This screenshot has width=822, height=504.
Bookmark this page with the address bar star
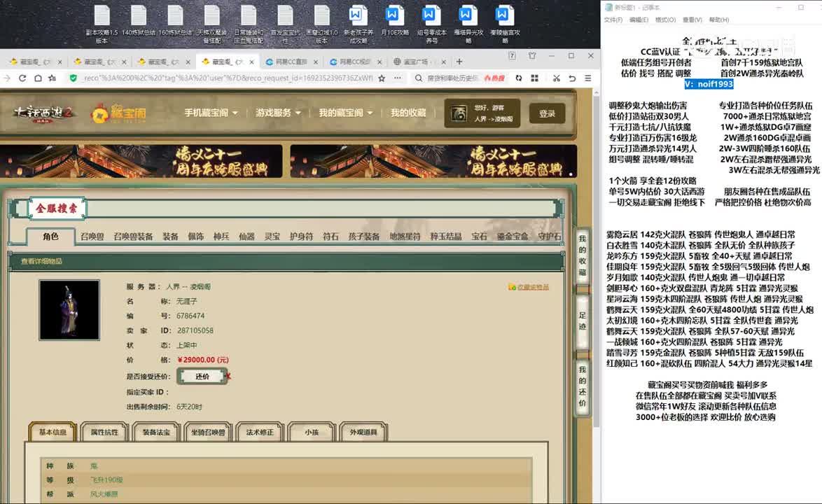[382, 78]
